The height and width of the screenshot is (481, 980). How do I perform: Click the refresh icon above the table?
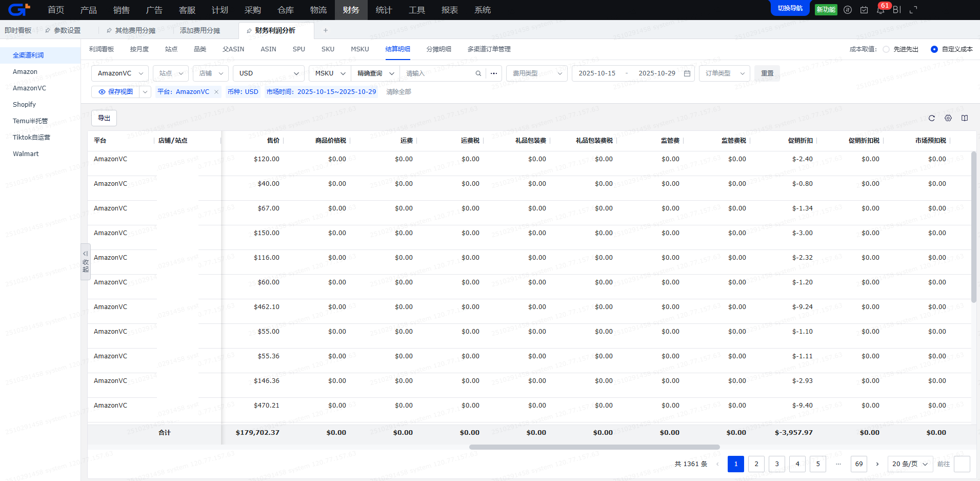coord(932,118)
